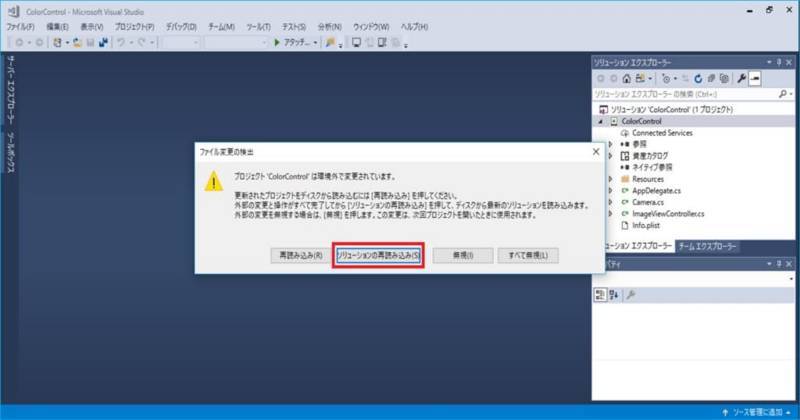Viewport: 800px width, 420px height.
Task: Click Solution Explorer show all files icon
Action: (x=724, y=79)
